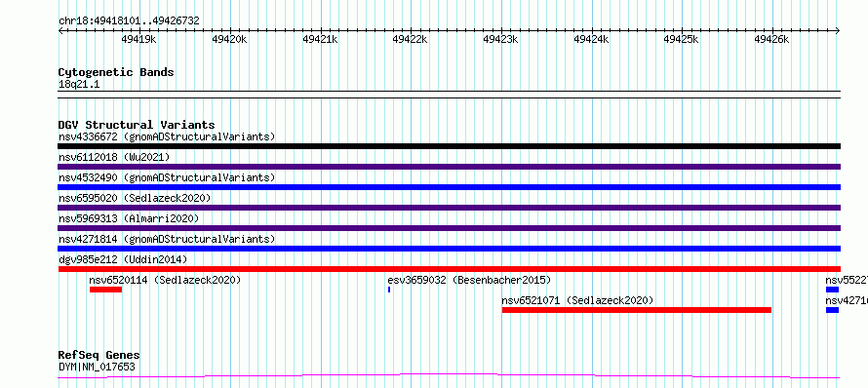
Task: Click the red bar under dgv985e212
Action: [x=449, y=269]
